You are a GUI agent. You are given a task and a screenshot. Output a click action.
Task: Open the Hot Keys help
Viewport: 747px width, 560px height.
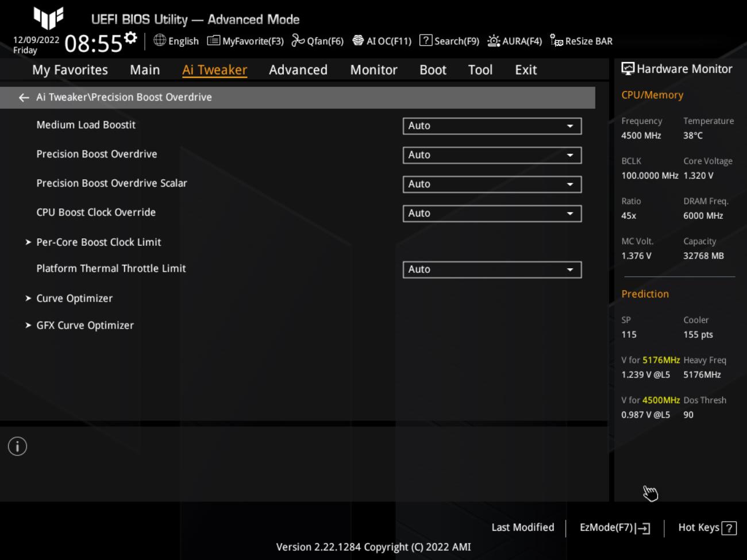[x=707, y=528]
